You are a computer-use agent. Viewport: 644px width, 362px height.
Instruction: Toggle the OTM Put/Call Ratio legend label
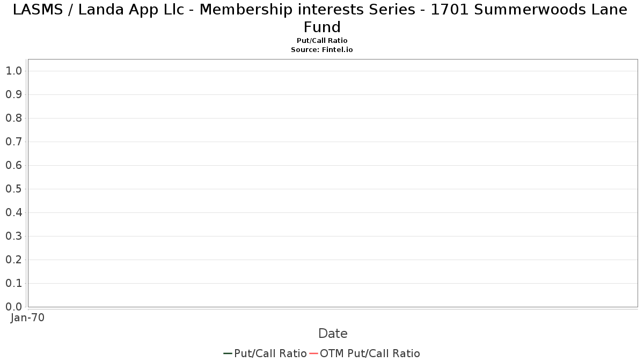point(370,353)
